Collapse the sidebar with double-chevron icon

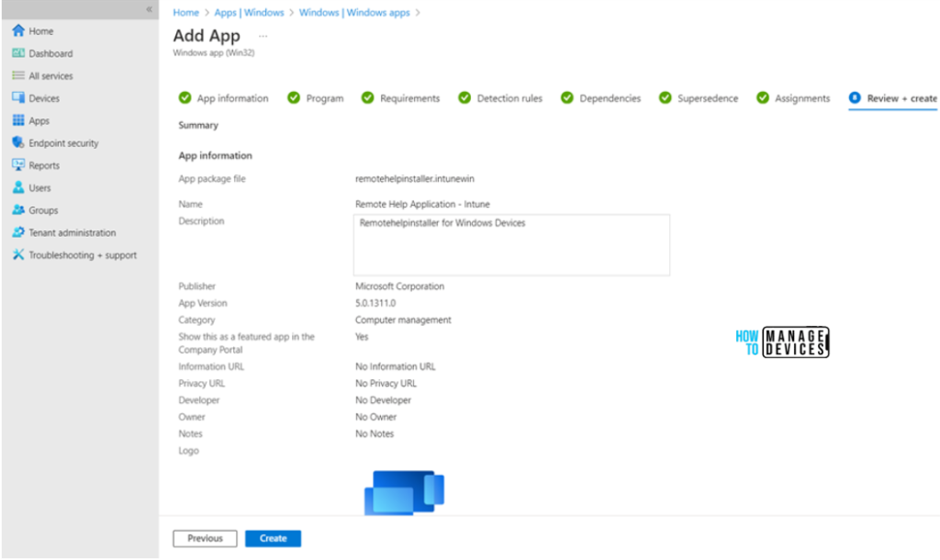(150, 9)
